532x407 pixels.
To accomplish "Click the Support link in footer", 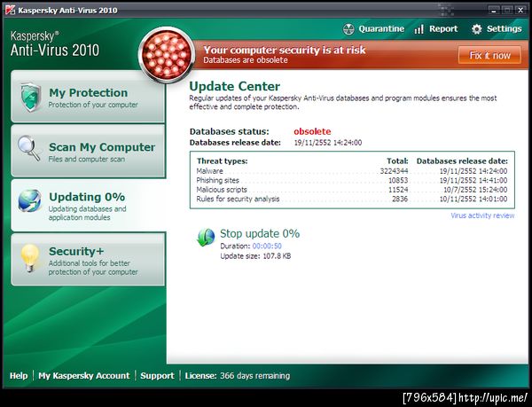I will [x=157, y=375].
